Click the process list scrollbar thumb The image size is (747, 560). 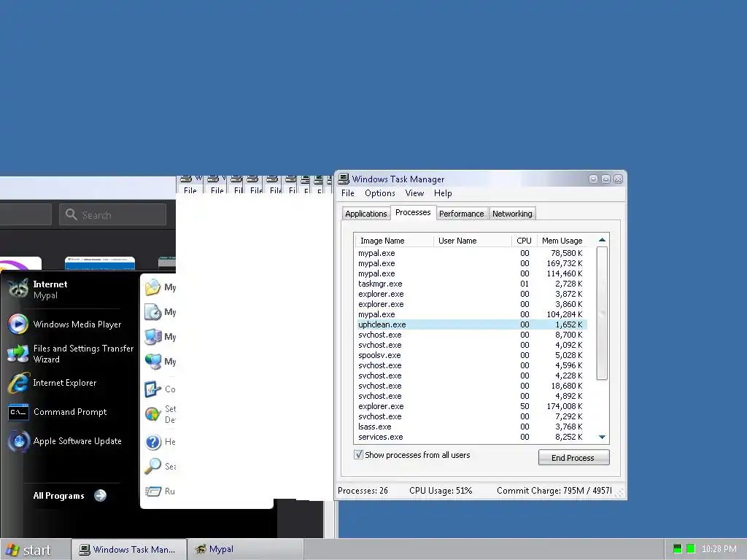(x=602, y=314)
